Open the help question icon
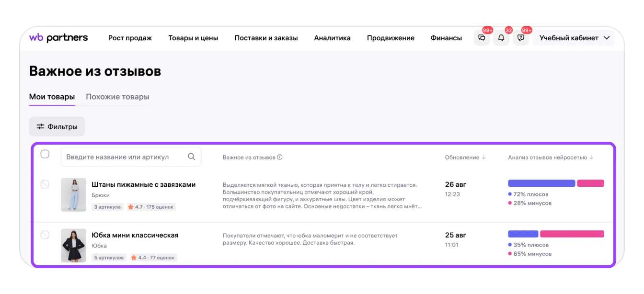This screenshot has height=294, width=644. (x=521, y=38)
